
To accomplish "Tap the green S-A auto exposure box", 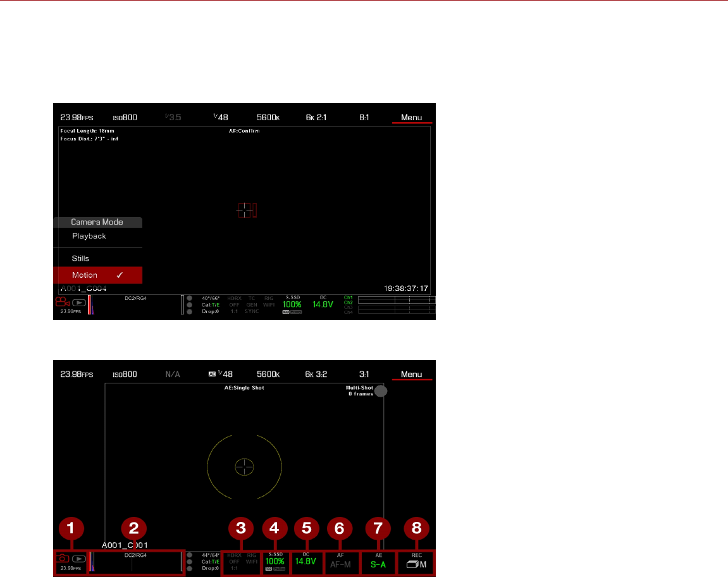I will tap(378, 562).
